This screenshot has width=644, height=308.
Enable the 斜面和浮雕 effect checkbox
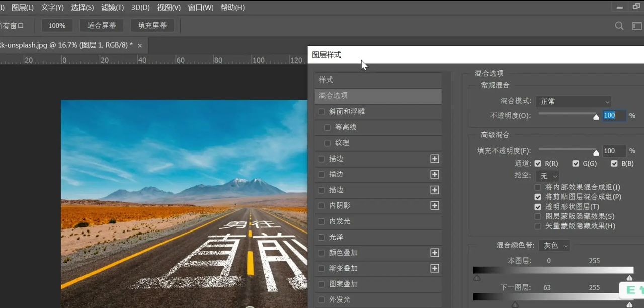tap(321, 112)
